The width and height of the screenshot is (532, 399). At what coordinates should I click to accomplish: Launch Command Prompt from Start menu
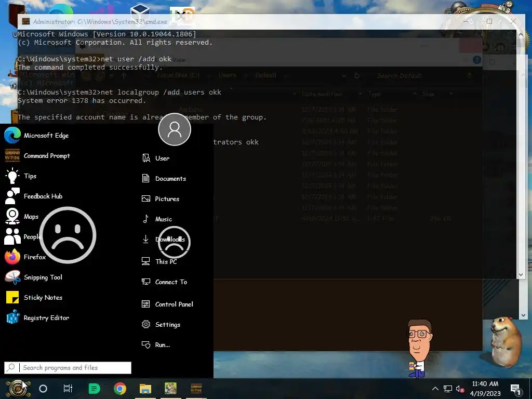tap(37, 156)
